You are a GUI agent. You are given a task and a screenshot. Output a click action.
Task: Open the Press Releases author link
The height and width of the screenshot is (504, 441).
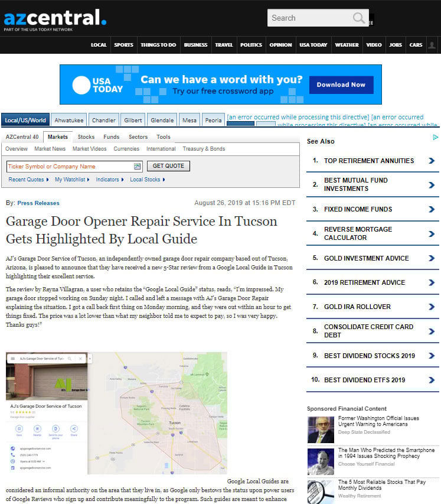point(38,203)
